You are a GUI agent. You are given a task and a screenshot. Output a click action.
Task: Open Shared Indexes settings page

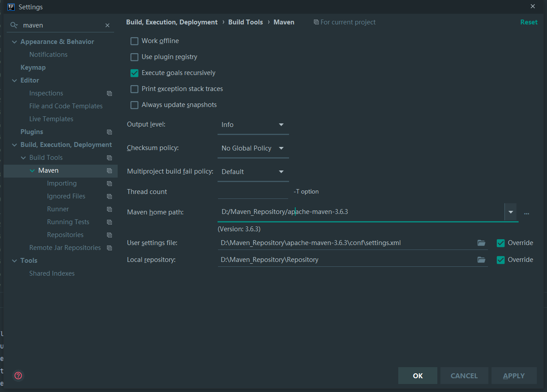[52, 273]
